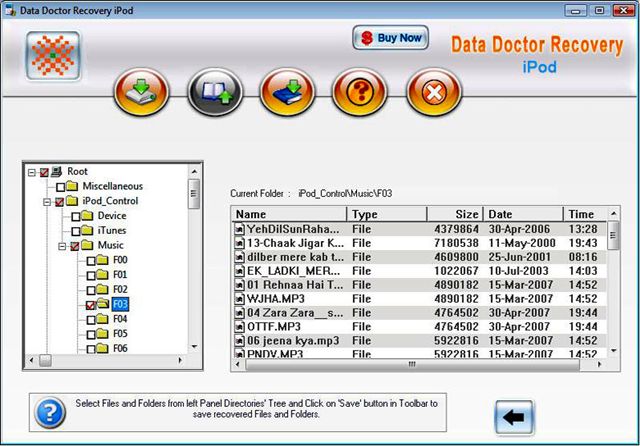Sort by the Date column header

coord(523,214)
